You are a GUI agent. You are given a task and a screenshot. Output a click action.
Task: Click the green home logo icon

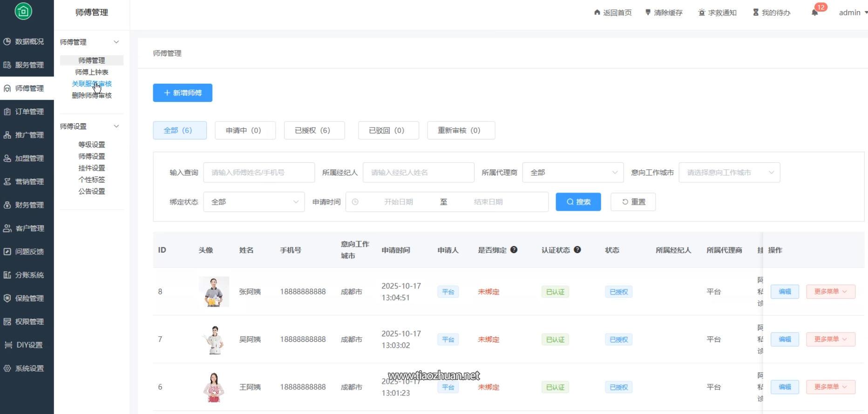[x=23, y=11]
